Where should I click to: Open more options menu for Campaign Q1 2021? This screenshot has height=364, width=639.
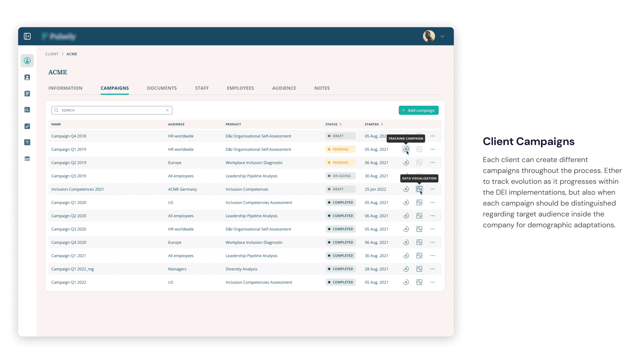432,255
